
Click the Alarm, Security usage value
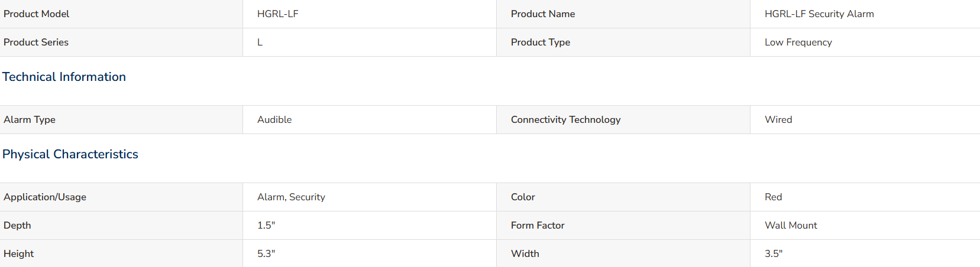291,197
